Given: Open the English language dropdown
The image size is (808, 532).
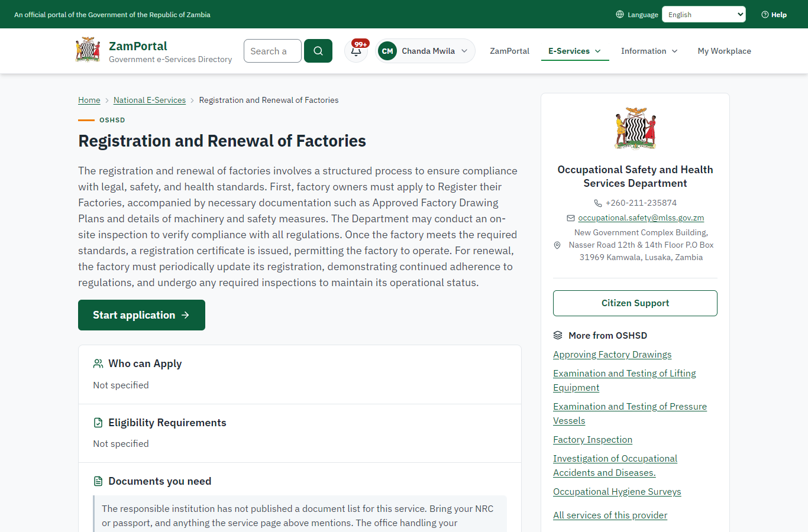Looking at the screenshot, I should 704,14.
